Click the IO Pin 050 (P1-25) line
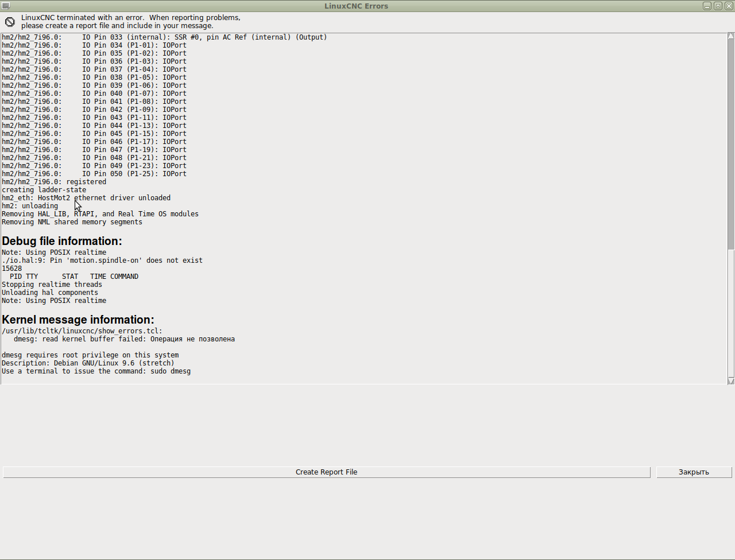735x560 pixels. pos(94,174)
